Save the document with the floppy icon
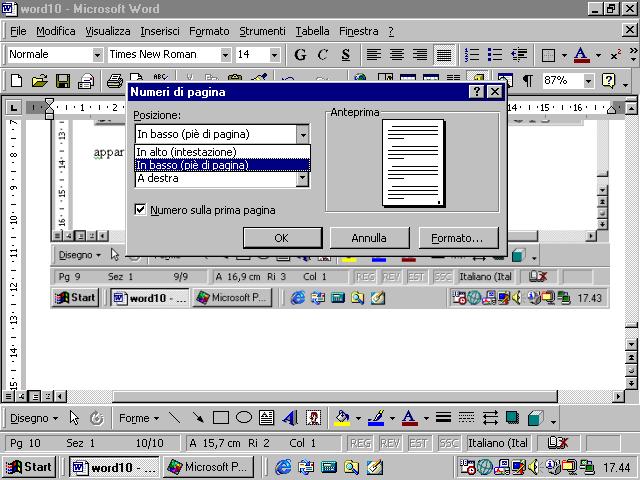The height and width of the screenshot is (480, 640). click(x=63, y=81)
